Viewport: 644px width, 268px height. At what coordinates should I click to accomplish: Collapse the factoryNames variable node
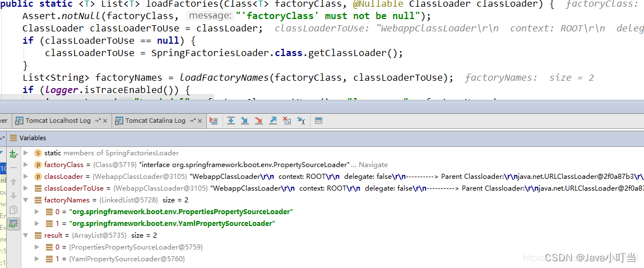tap(26, 200)
